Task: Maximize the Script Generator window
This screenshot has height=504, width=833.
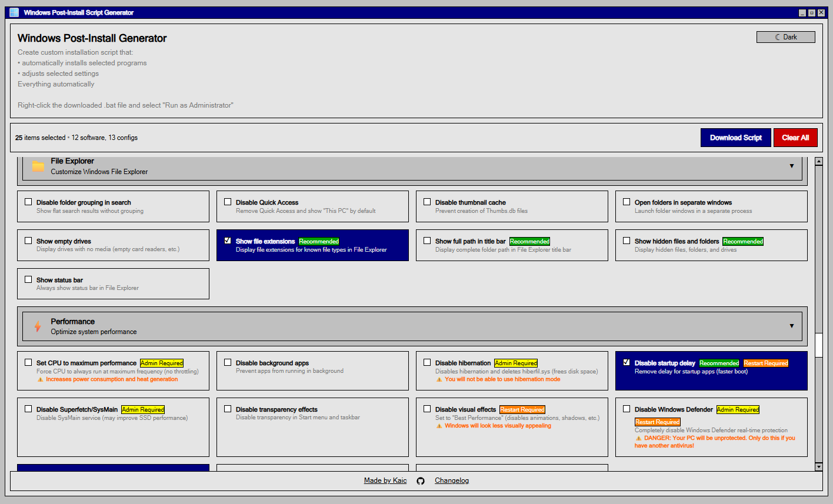Action: [x=812, y=12]
